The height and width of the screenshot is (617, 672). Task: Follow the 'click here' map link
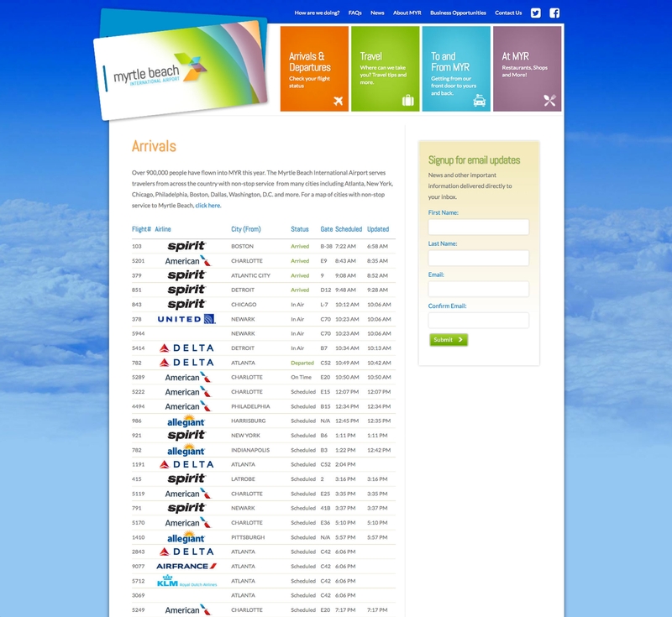(207, 206)
